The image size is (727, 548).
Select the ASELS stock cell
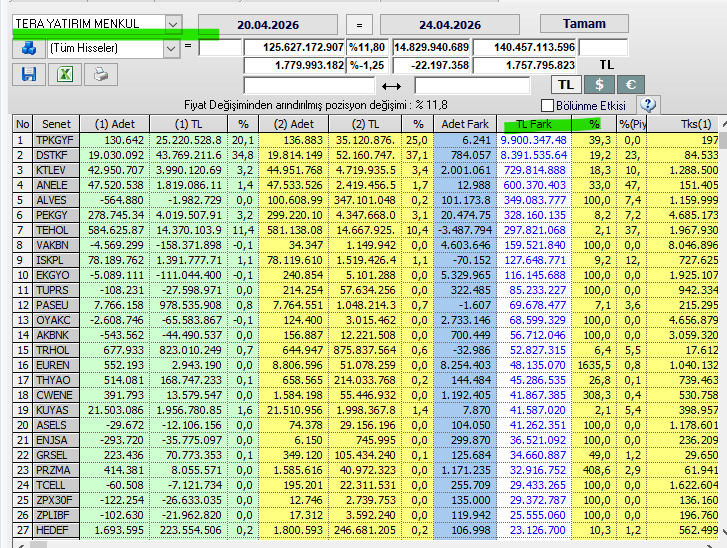[56, 425]
